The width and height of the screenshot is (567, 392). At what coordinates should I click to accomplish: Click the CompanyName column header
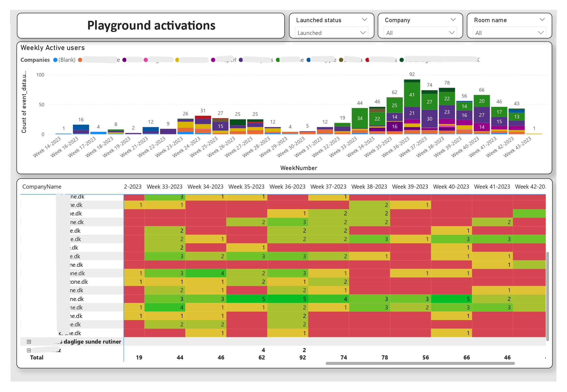click(x=42, y=186)
